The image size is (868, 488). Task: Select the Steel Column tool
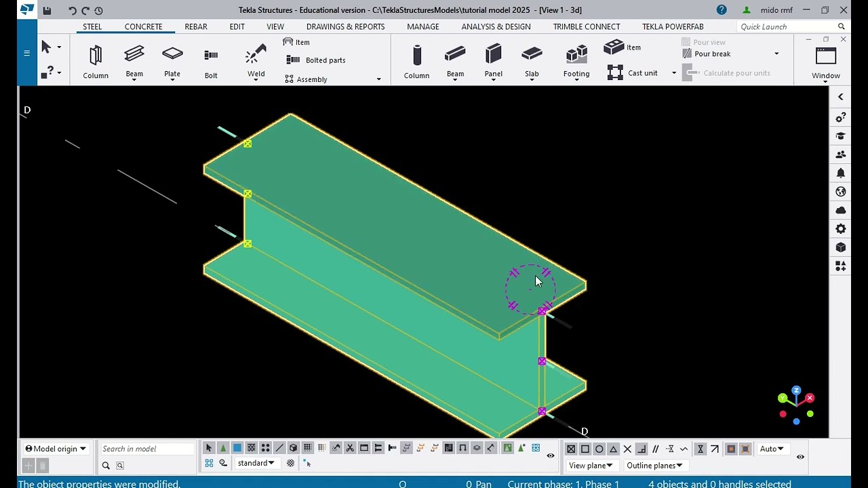[96, 62]
